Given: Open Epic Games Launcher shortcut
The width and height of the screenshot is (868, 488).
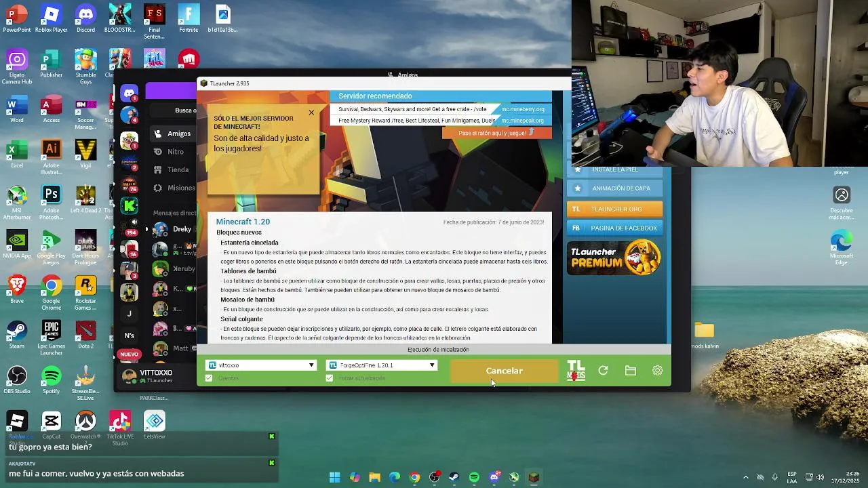Looking at the screenshot, I should pyautogui.click(x=52, y=338).
